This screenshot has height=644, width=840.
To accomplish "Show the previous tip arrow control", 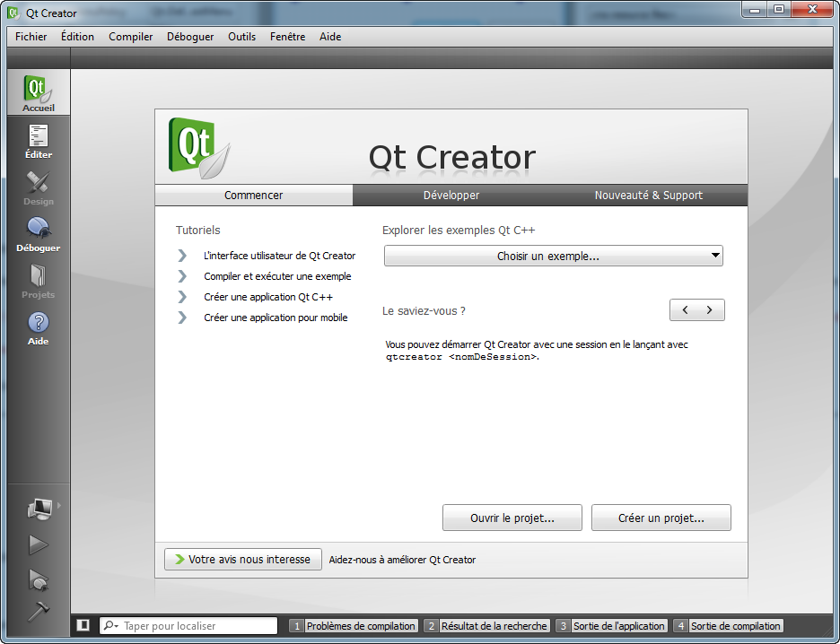I will 684,309.
